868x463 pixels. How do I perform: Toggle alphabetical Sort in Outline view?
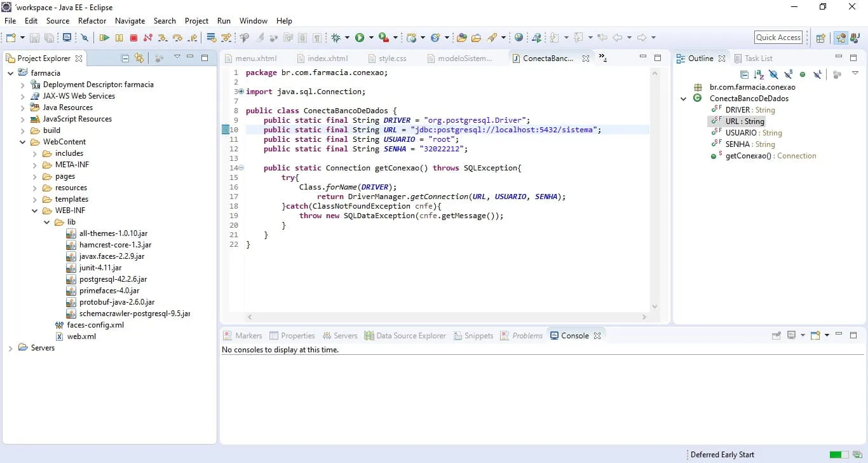tap(759, 75)
